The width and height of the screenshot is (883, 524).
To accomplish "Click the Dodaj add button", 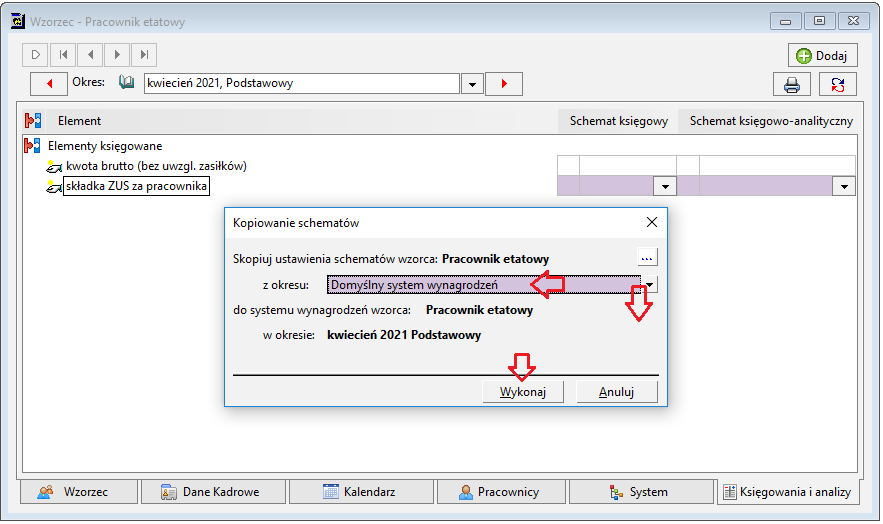I will click(x=822, y=56).
